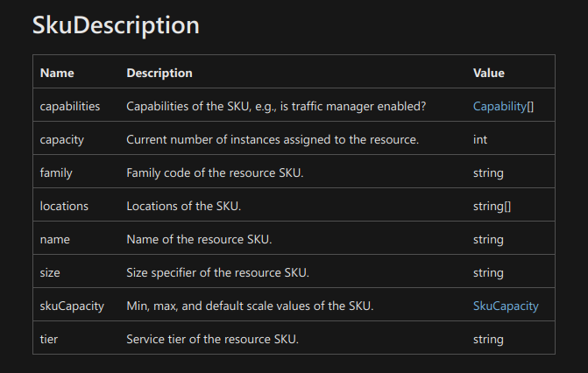Click the Size specifier description text
This screenshot has width=588, height=373.
click(218, 272)
